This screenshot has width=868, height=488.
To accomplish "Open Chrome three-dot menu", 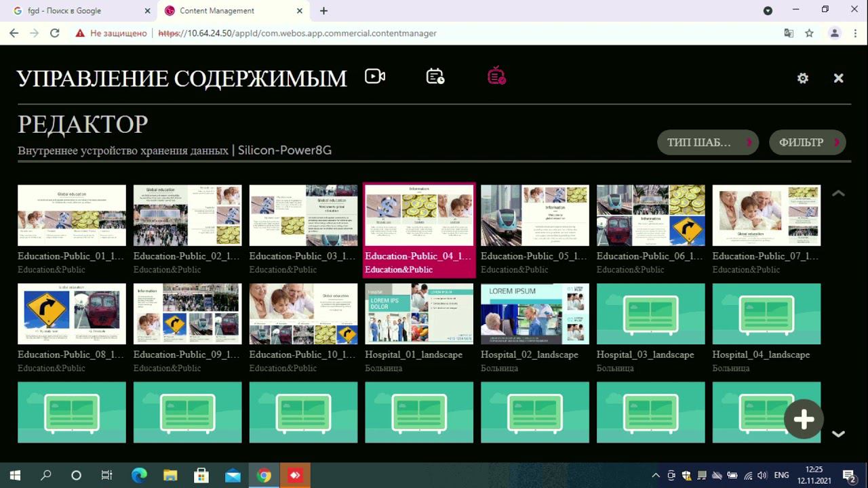I will [x=854, y=33].
